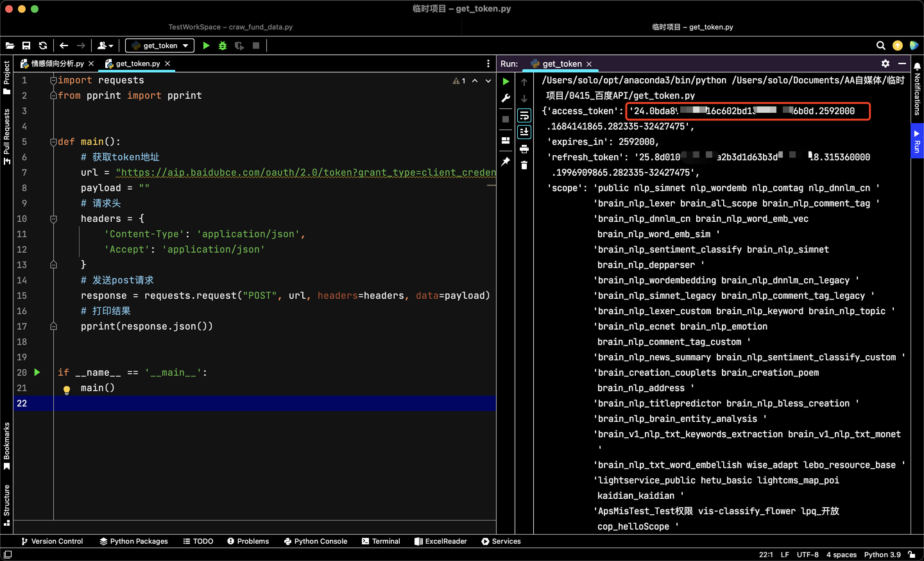Open the Project side panel
The image size is (924, 561).
[6, 78]
